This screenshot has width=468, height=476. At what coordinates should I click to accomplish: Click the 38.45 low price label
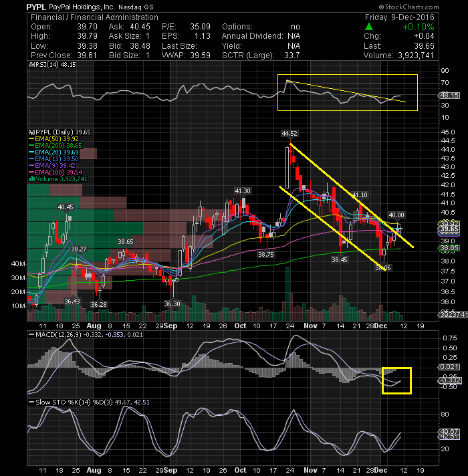coord(340,260)
